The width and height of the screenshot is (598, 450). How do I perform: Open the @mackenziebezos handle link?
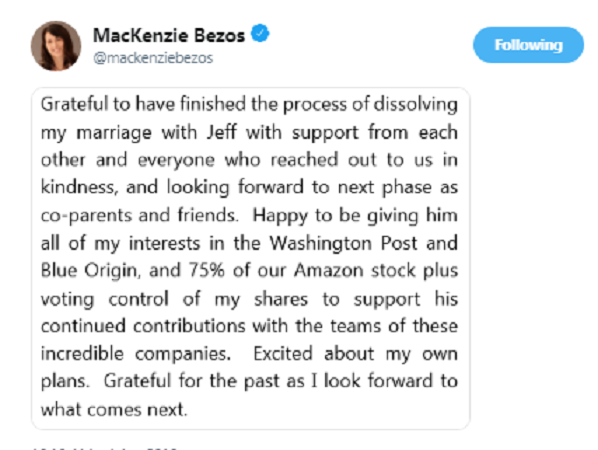click(153, 58)
